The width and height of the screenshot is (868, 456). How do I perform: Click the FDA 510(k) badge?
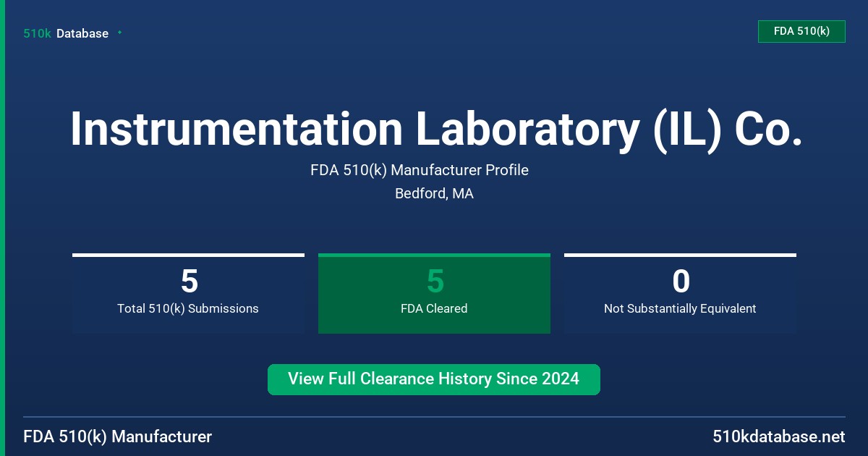click(801, 31)
